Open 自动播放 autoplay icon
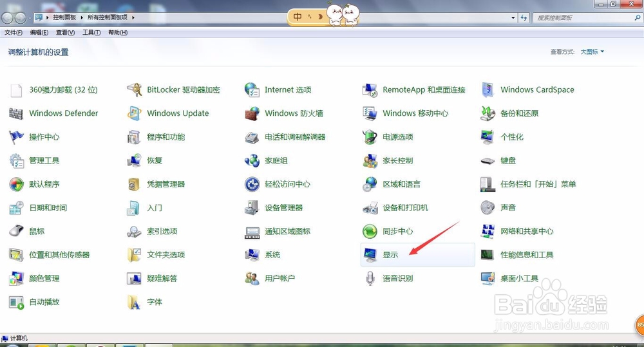 17,302
